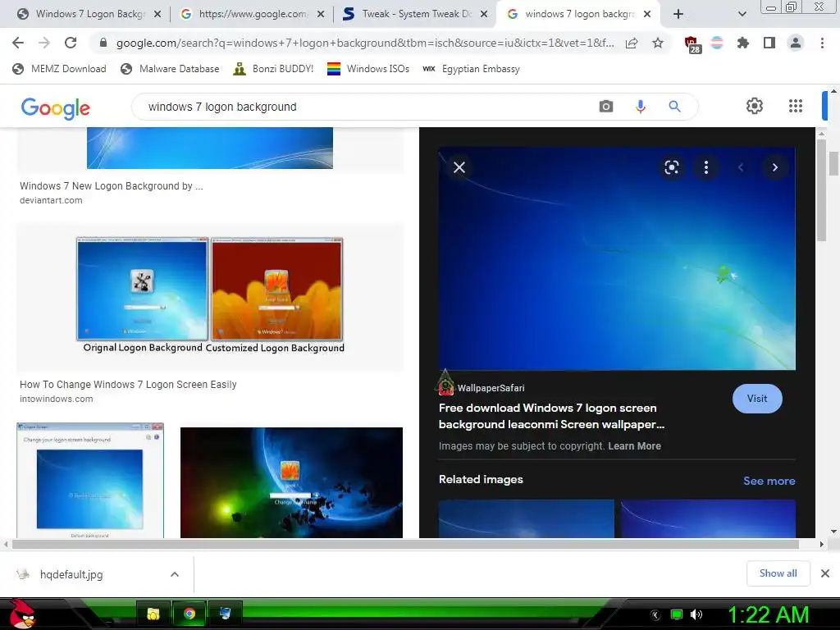Screen dimensions: 840x630
Task: Click the address bar URL
Action: pos(365,43)
